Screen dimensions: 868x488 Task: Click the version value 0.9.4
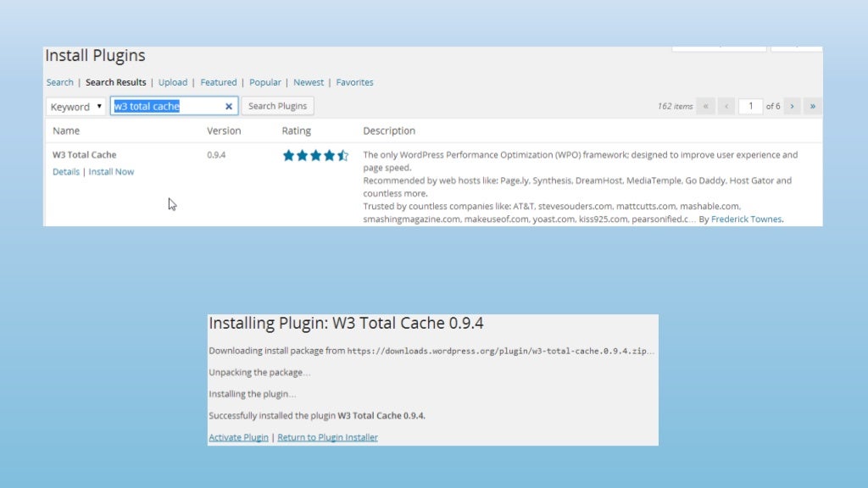(216, 155)
